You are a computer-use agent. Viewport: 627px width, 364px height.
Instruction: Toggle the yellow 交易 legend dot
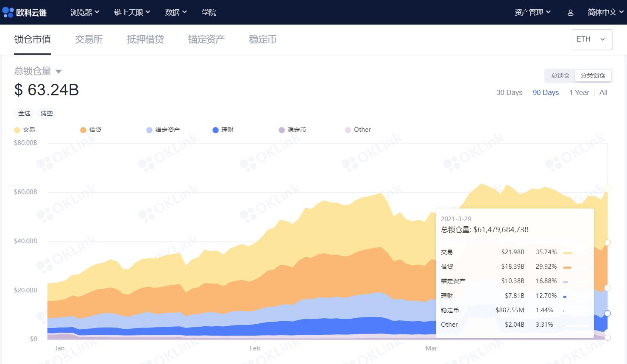point(17,130)
